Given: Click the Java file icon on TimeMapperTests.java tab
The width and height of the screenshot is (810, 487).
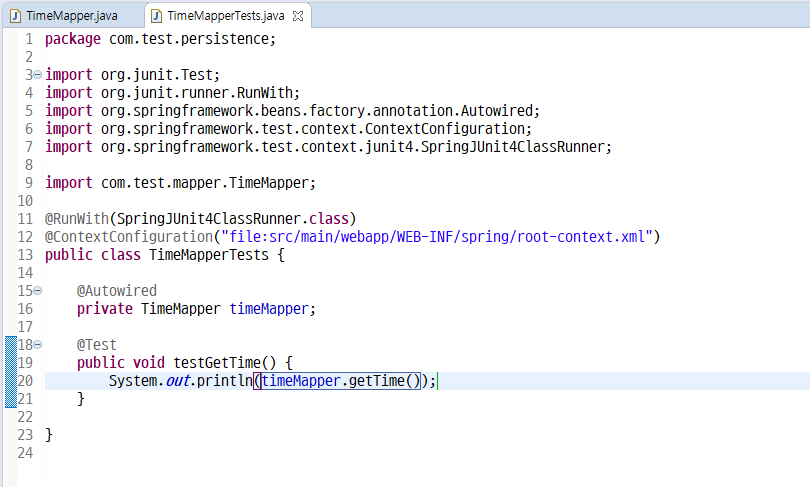Looking at the screenshot, I should [x=156, y=16].
